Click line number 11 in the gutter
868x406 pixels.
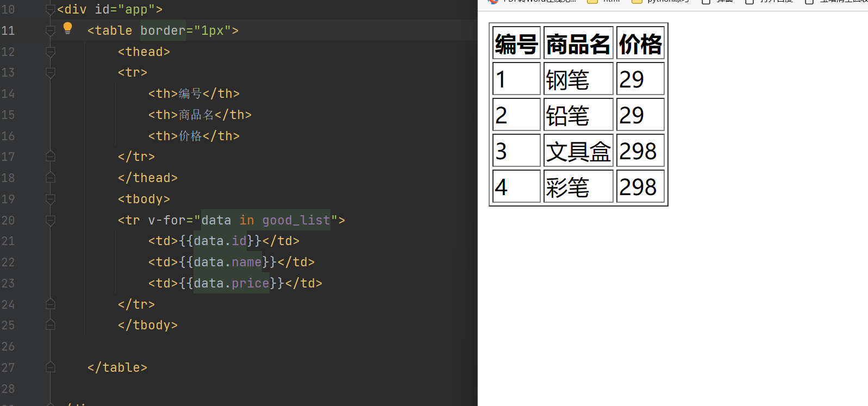point(8,30)
